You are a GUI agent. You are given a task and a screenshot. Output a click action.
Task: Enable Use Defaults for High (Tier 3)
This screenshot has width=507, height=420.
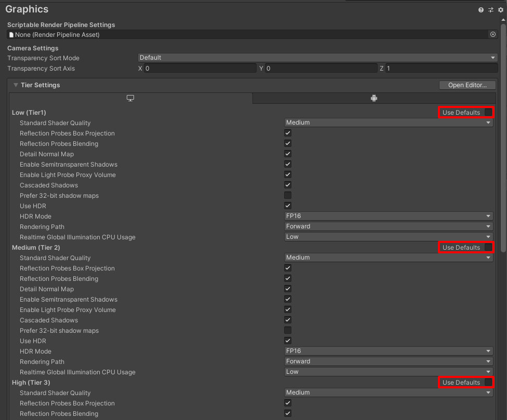point(488,382)
